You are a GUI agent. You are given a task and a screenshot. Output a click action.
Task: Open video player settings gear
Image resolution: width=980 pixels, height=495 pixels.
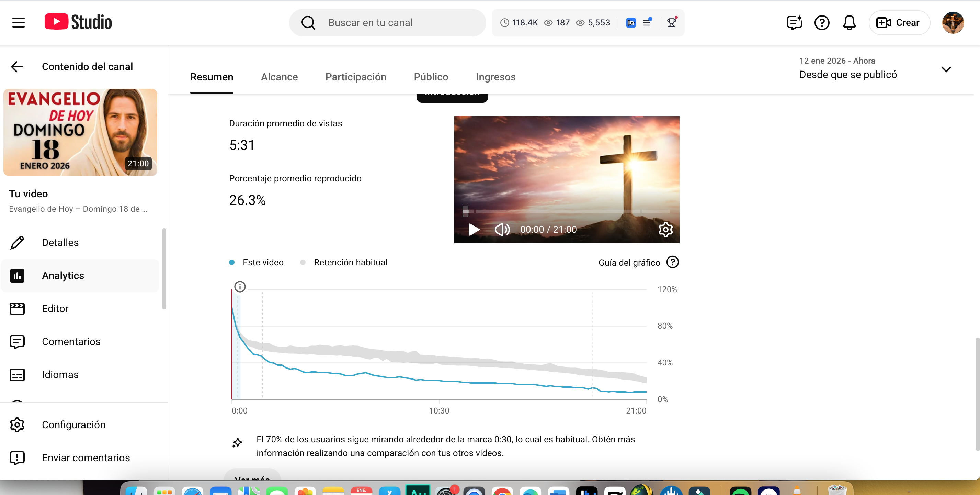click(665, 229)
